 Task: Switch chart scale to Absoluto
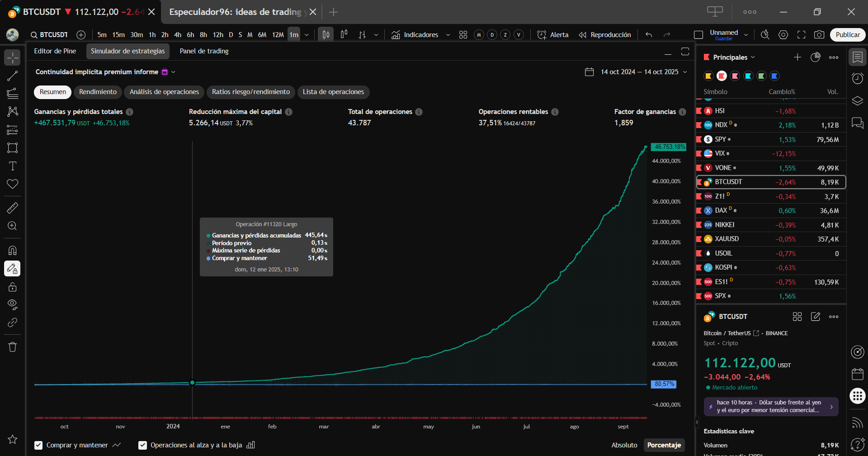pos(624,445)
